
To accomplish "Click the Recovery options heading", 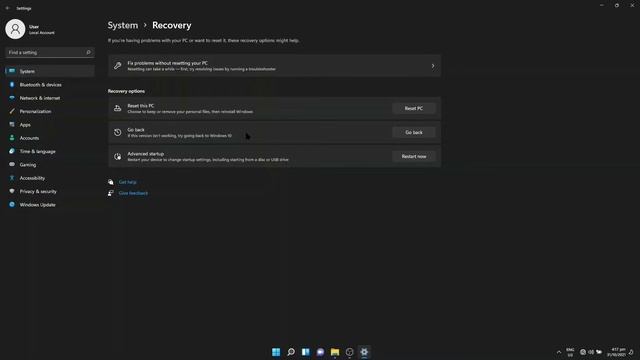I will pyautogui.click(x=126, y=91).
